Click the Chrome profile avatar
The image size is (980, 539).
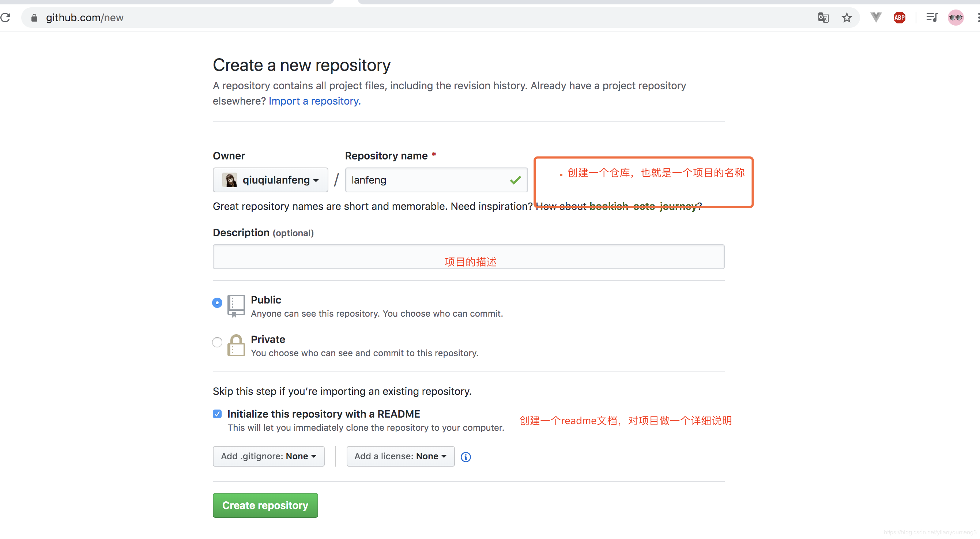(x=955, y=18)
